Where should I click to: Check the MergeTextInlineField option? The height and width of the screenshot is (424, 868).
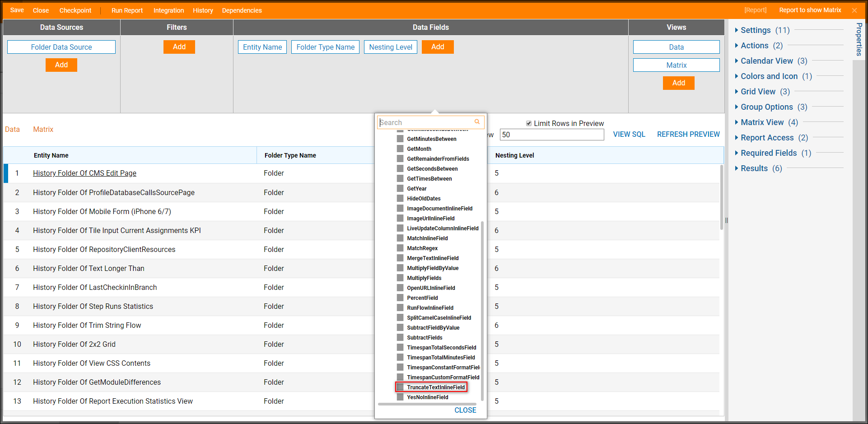pyautogui.click(x=400, y=258)
